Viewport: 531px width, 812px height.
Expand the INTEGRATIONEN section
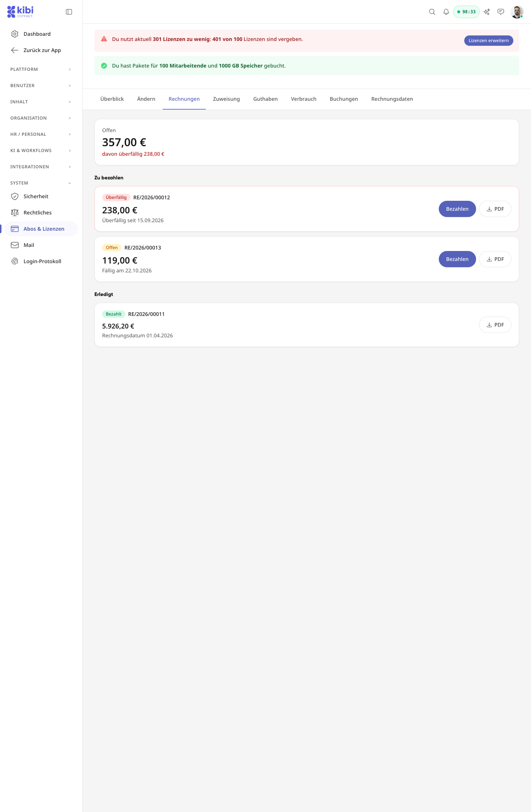(x=41, y=167)
